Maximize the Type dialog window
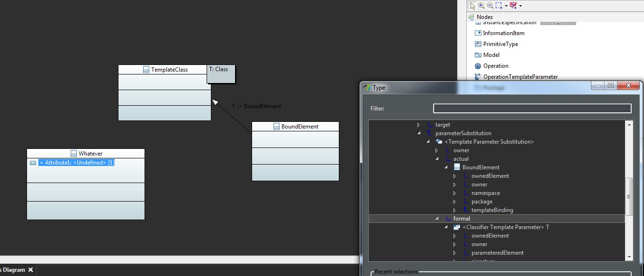Image resolution: width=644 pixels, height=276 pixels. point(611,86)
